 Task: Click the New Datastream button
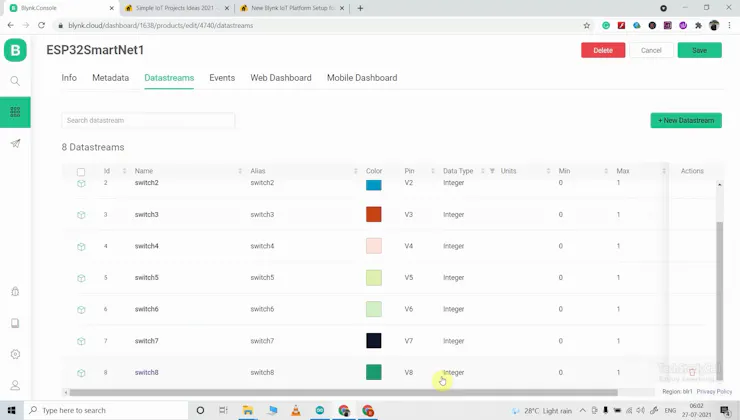click(686, 120)
